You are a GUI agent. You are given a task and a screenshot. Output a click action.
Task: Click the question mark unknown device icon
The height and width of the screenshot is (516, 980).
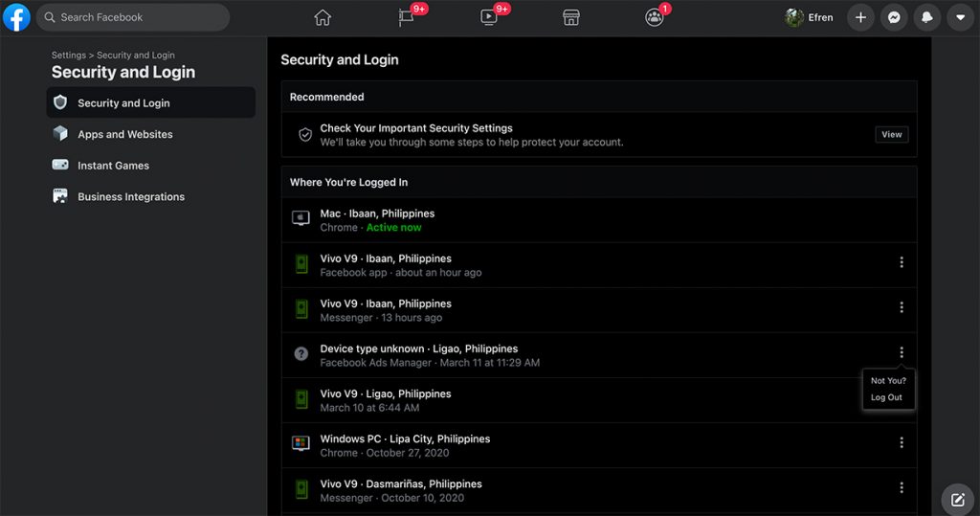[301, 354]
